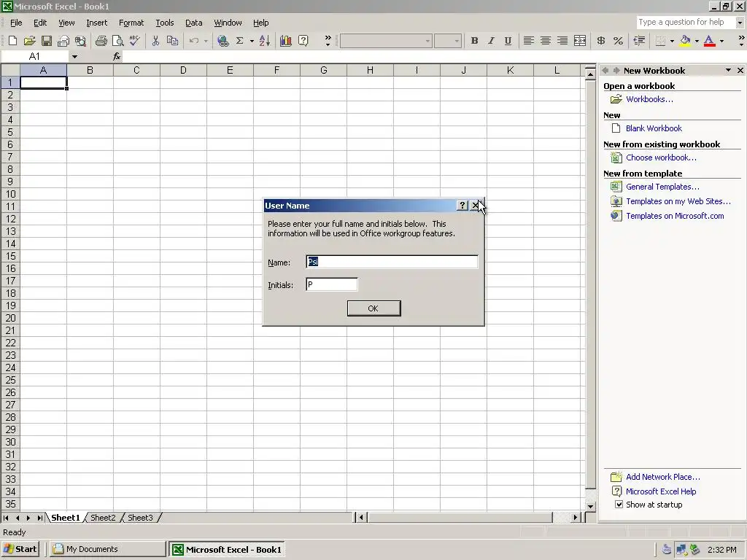This screenshot has height=560, width=747.
Task: Click the Align Left icon
Action: (528, 41)
